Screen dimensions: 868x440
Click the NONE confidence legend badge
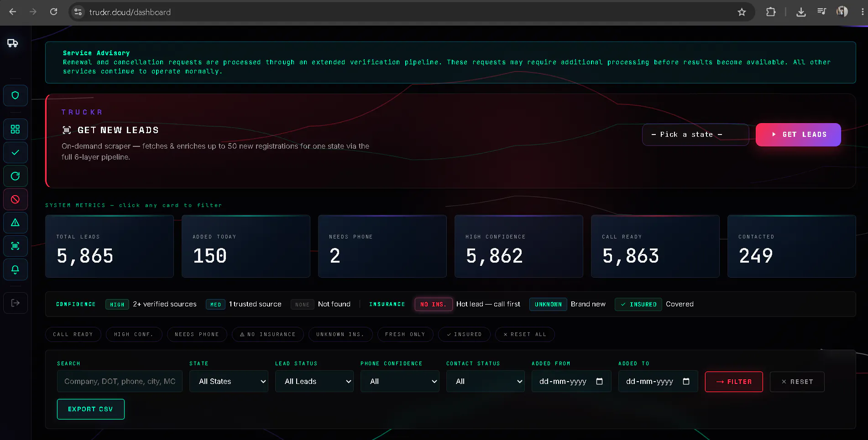pos(302,304)
